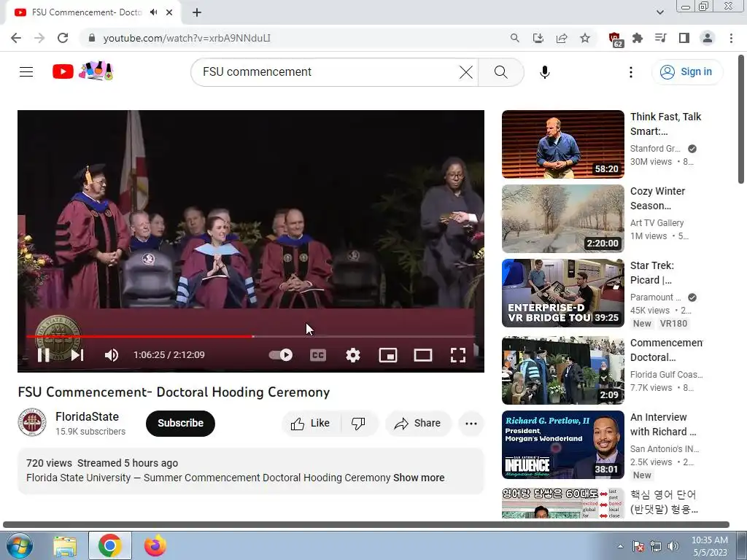
Task: Subscribe to FloridaState channel
Action: tap(181, 424)
